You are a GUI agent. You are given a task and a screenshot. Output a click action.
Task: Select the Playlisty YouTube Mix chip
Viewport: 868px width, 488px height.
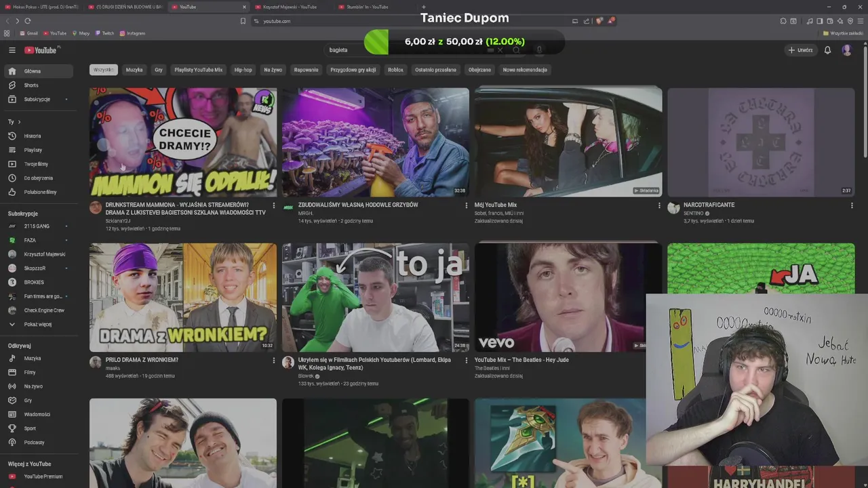pos(198,70)
